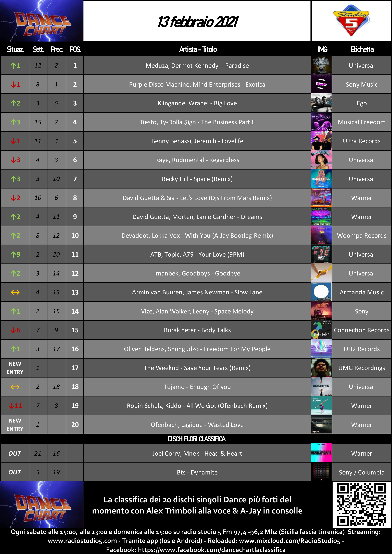This screenshot has height=554, width=392.
Task: Click the Artista - Titolo column header
Action: tap(198, 49)
